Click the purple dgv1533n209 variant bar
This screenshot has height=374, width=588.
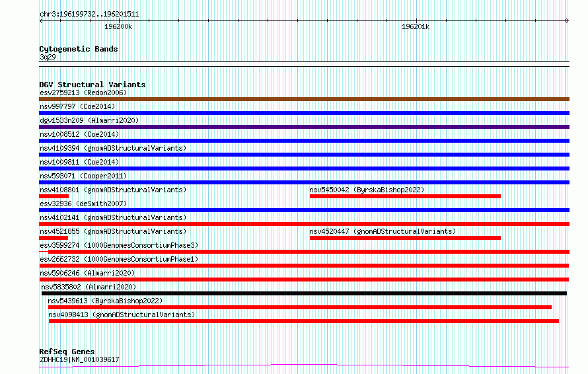304,127
